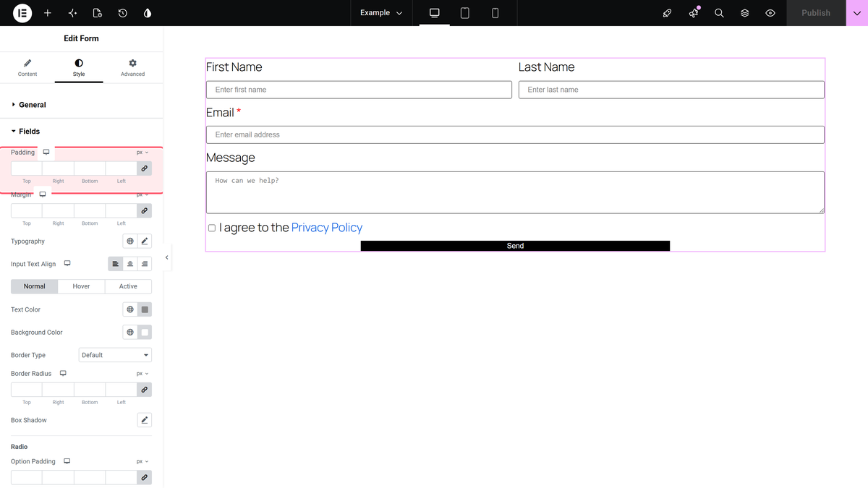Collapse the editor panel with arrow handle
868x488 pixels.
click(x=167, y=257)
